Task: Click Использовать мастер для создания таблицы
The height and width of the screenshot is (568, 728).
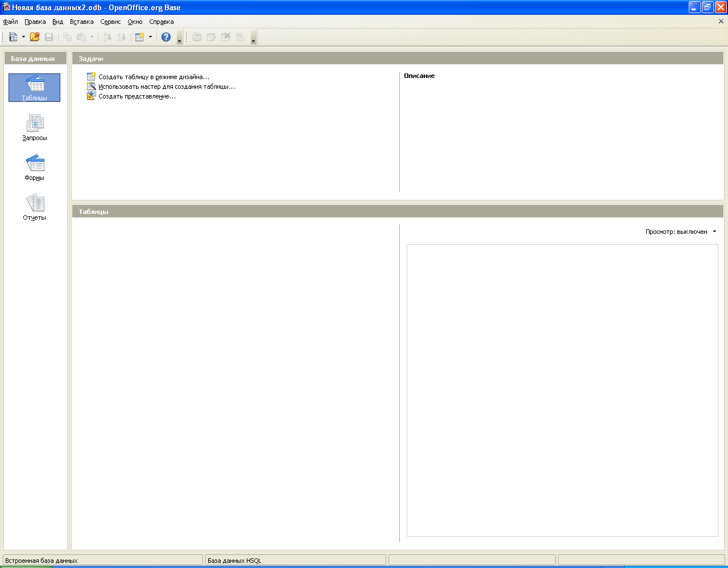Action: point(167,87)
